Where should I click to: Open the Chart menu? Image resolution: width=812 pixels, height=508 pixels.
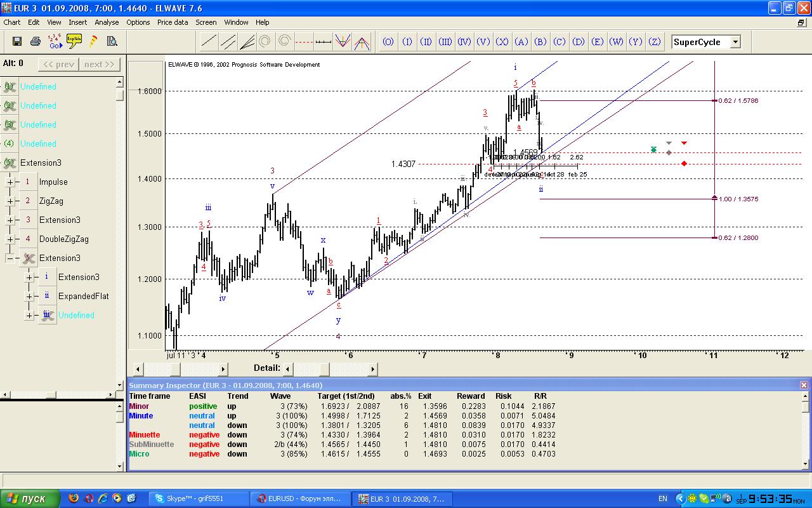pyautogui.click(x=12, y=22)
